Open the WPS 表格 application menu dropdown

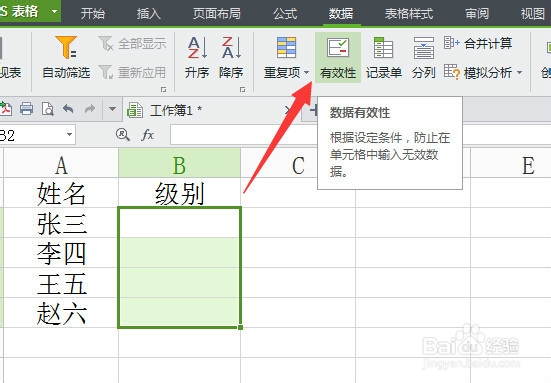(x=54, y=11)
